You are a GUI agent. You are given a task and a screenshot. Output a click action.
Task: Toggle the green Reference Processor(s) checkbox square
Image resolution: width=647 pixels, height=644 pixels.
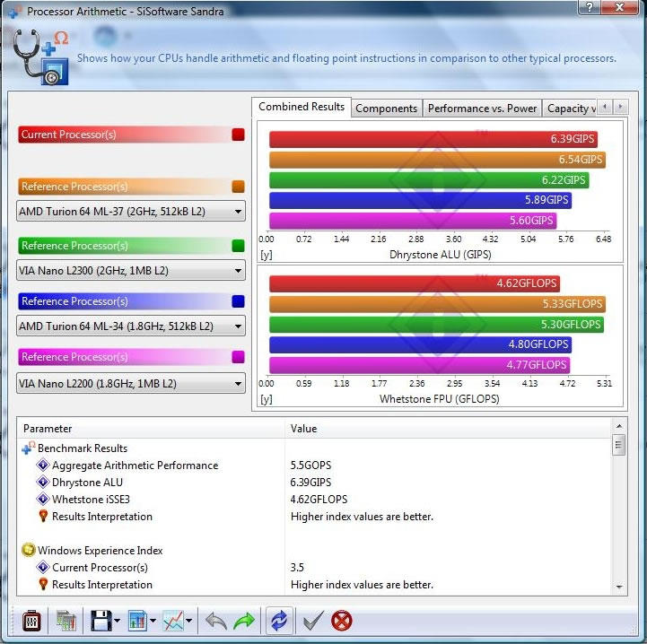tap(238, 246)
